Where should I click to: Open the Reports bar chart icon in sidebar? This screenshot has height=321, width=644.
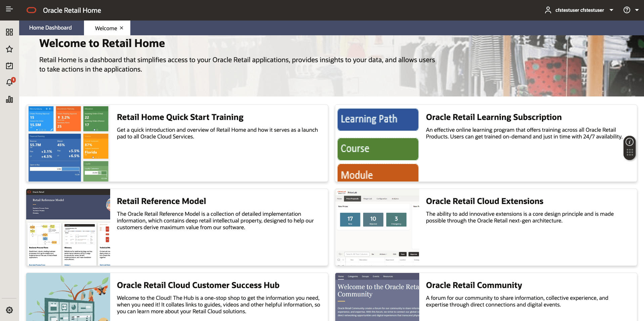coord(9,99)
